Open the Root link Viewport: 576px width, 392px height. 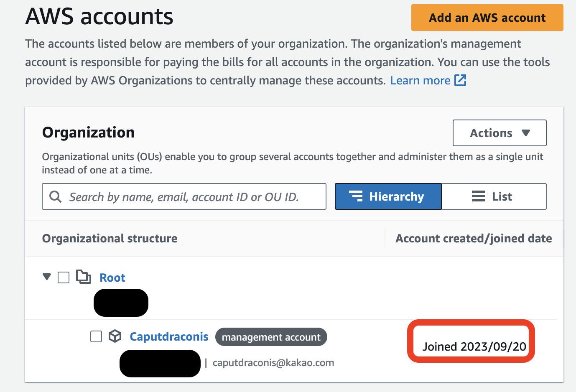coord(112,278)
